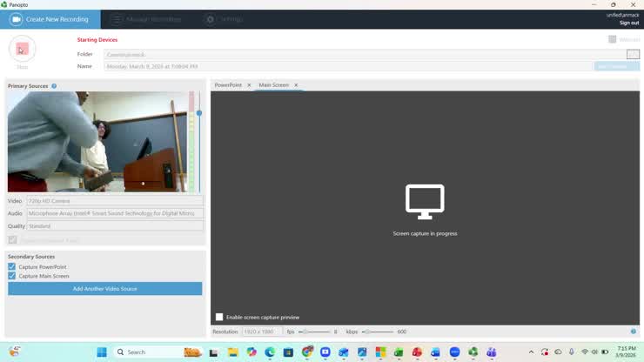
Task: Open the Audio source dropdown
Action: coord(115,213)
